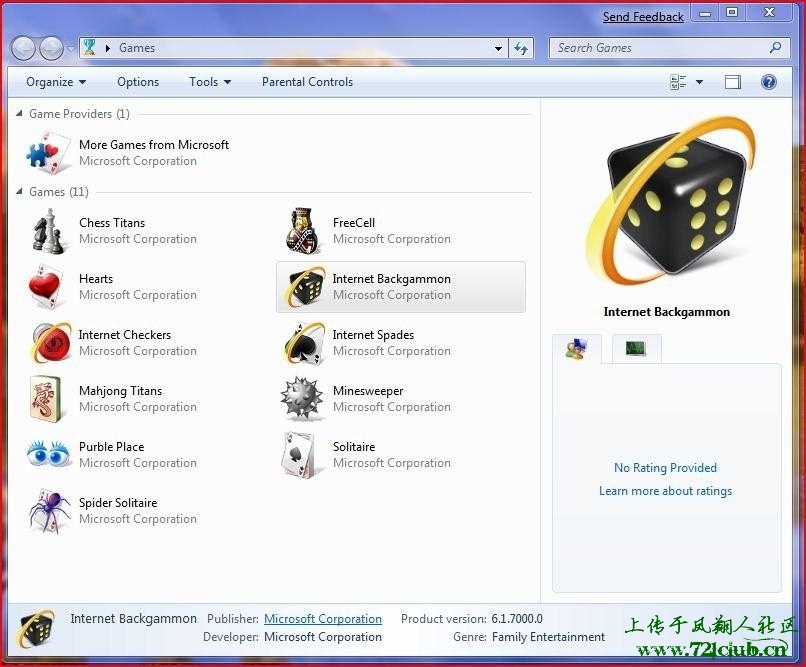Image resolution: width=806 pixels, height=667 pixels.
Task: Select the Solitaire title text
Action: 354,447
